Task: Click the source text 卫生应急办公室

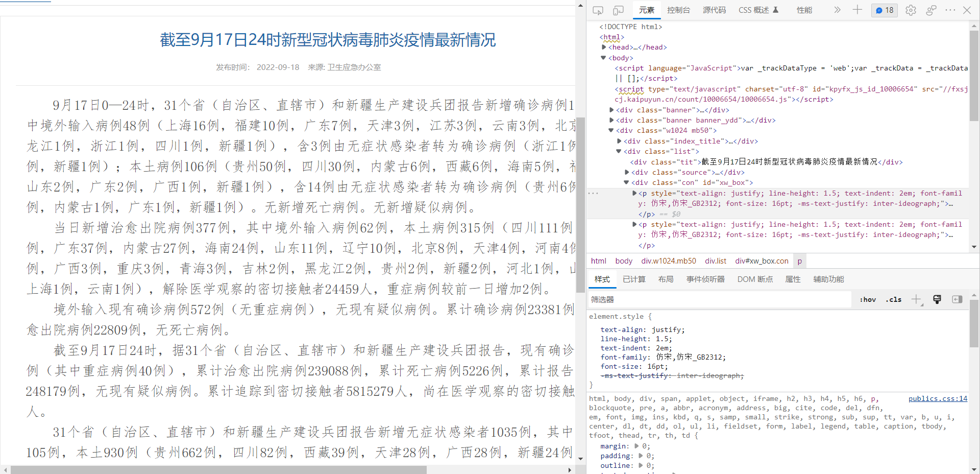Action: (354, 67)
